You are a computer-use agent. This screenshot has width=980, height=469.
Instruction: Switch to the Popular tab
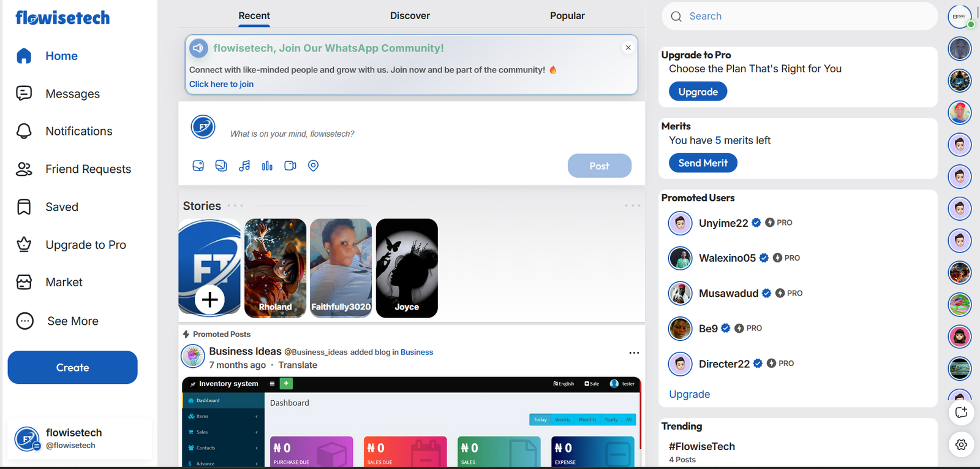click(567, 16)
